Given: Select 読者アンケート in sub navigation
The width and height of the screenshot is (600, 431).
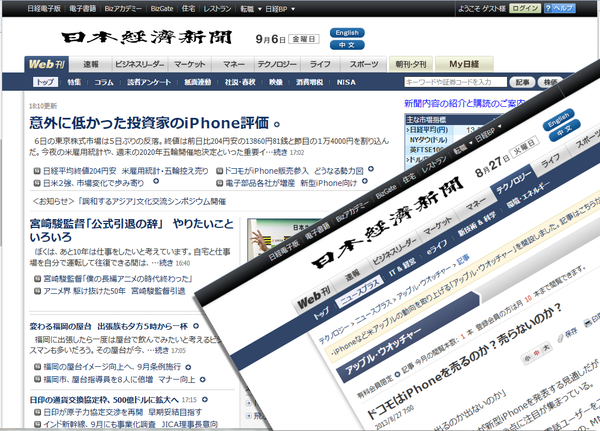Looking at the screenshot, I should (149, 82).
